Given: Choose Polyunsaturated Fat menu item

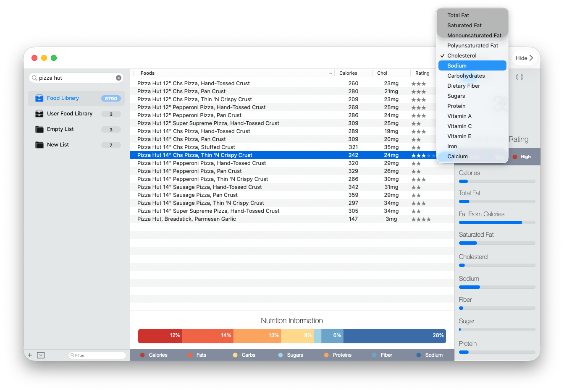Looking at the screenshot, I should tap(472, 45).
